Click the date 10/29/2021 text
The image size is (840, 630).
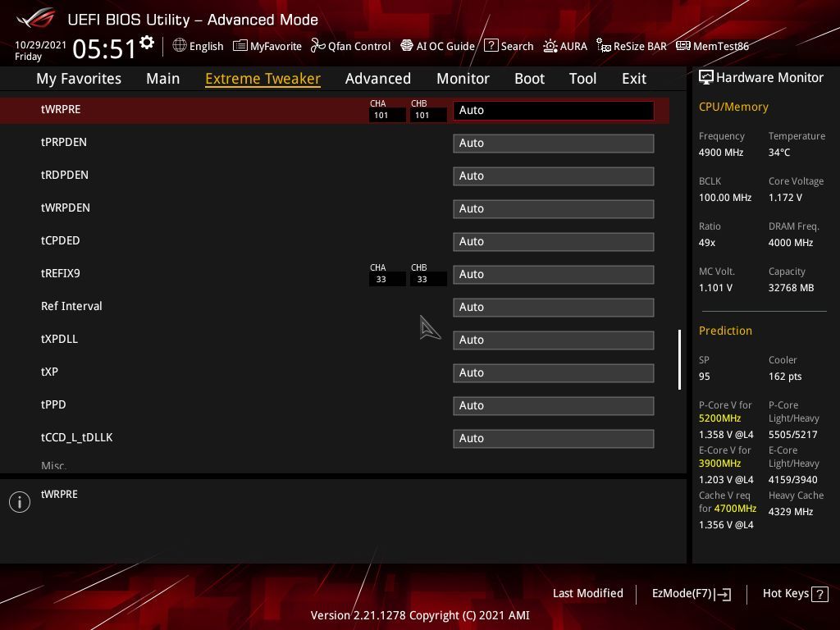click(x=40, y=45)
